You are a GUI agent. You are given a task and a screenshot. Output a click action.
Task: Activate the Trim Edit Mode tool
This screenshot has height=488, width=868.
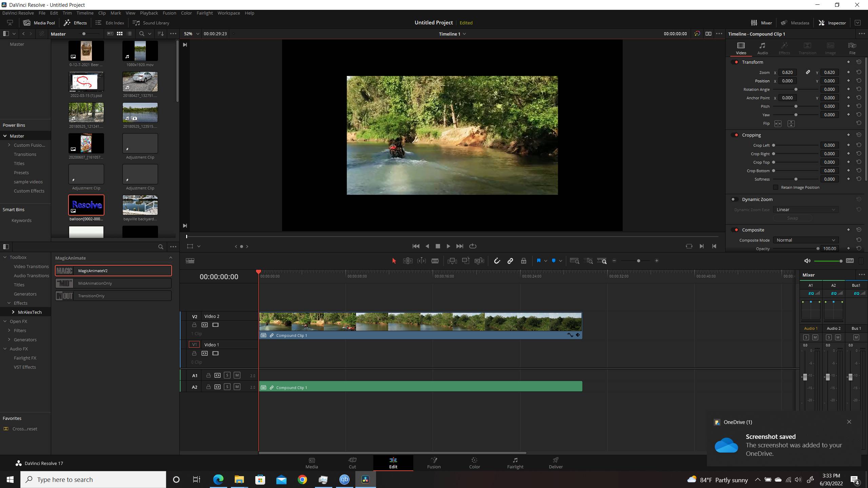click(408, 261)
